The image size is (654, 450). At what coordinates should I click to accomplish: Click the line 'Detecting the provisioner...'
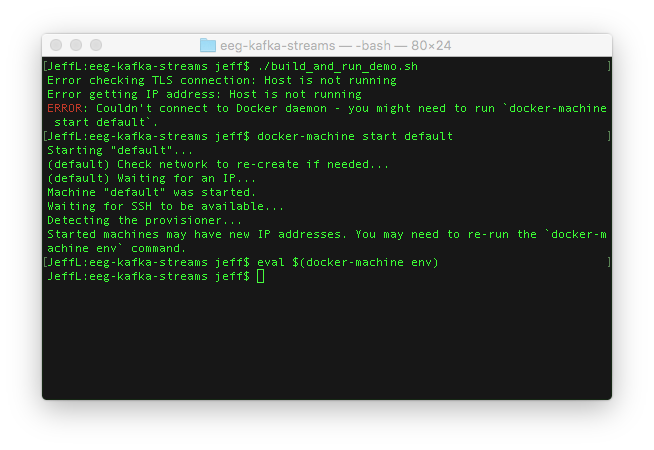144,220
